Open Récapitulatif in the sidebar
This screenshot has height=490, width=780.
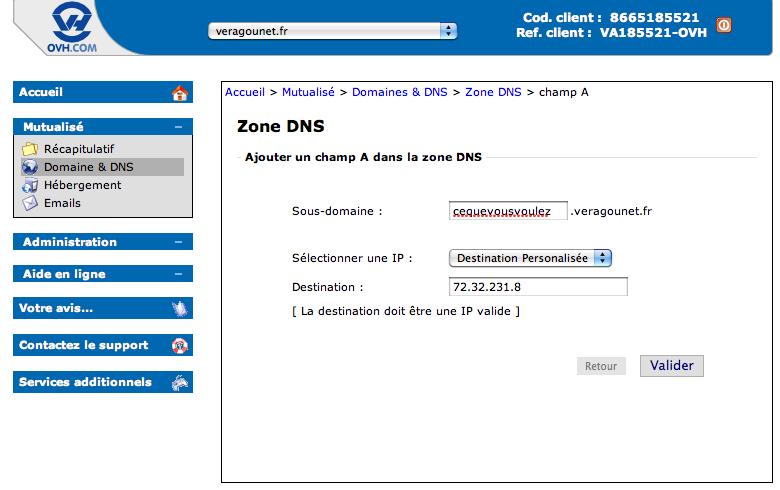click(x=79, y=149)
